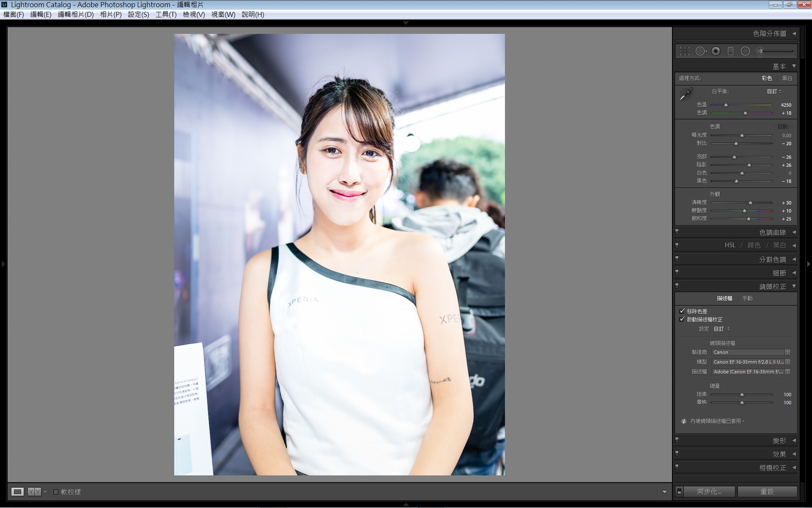Expand the HSL / 顏色 / 黑白 panel
Screen dimensions: 812x508
(794, 245)
